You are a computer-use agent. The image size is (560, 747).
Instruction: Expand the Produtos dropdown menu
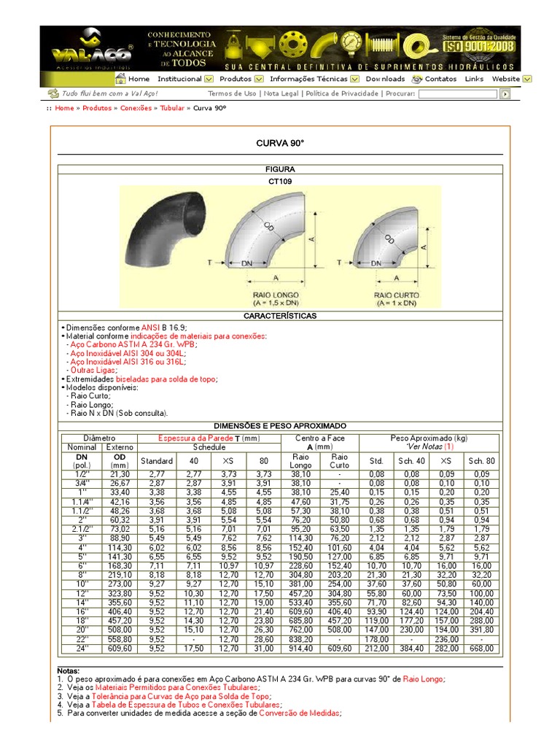point(258,79)
